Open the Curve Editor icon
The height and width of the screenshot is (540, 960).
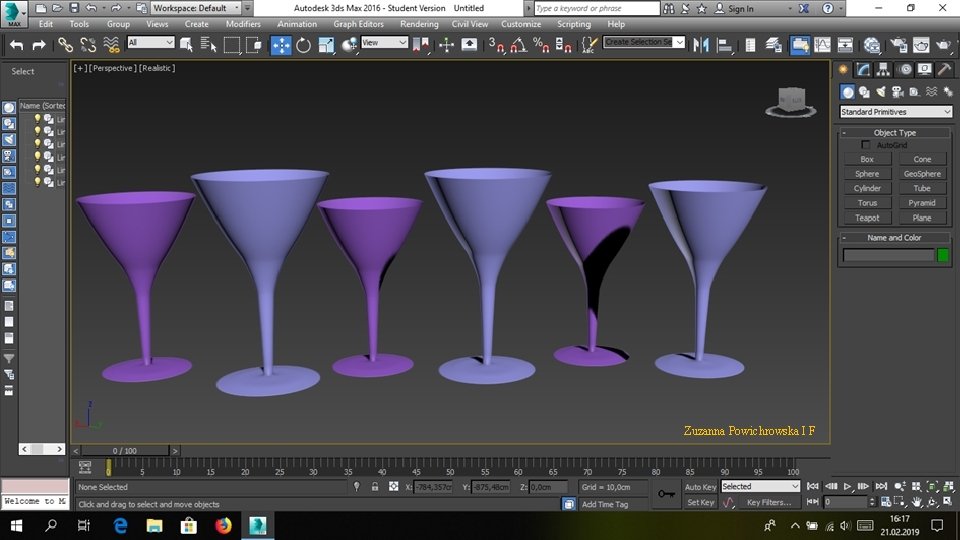pos(822,45)
